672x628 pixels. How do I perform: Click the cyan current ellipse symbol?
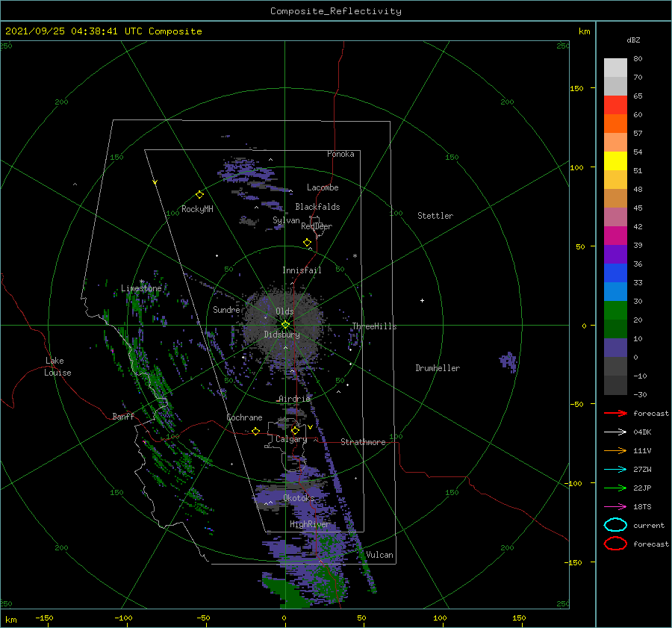coord(615,525)
